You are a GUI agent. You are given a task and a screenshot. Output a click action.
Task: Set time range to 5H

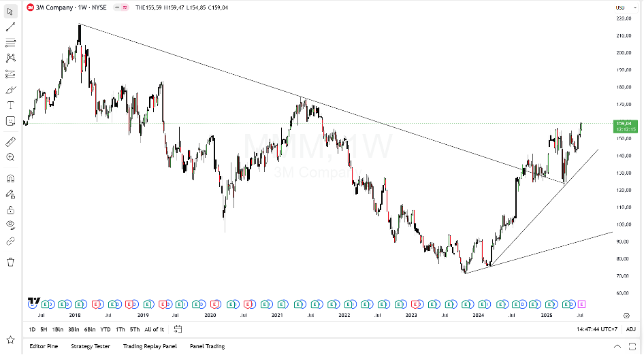click(x=44, y=329)
